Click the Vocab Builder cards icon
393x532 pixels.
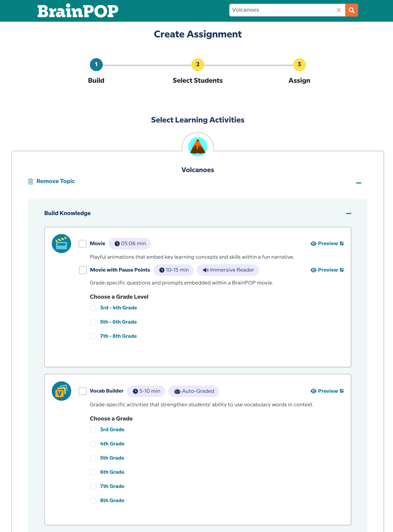pyautogui.click(x=61, y=391)
